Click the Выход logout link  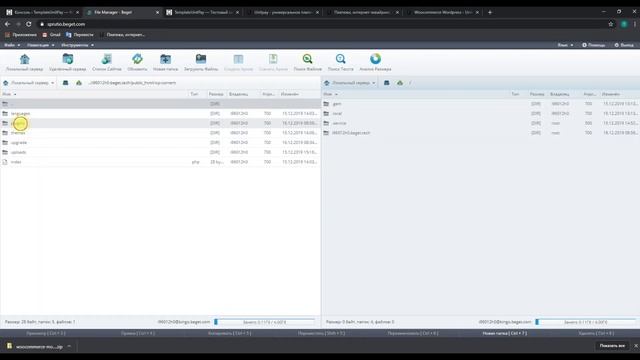[624, 45]
